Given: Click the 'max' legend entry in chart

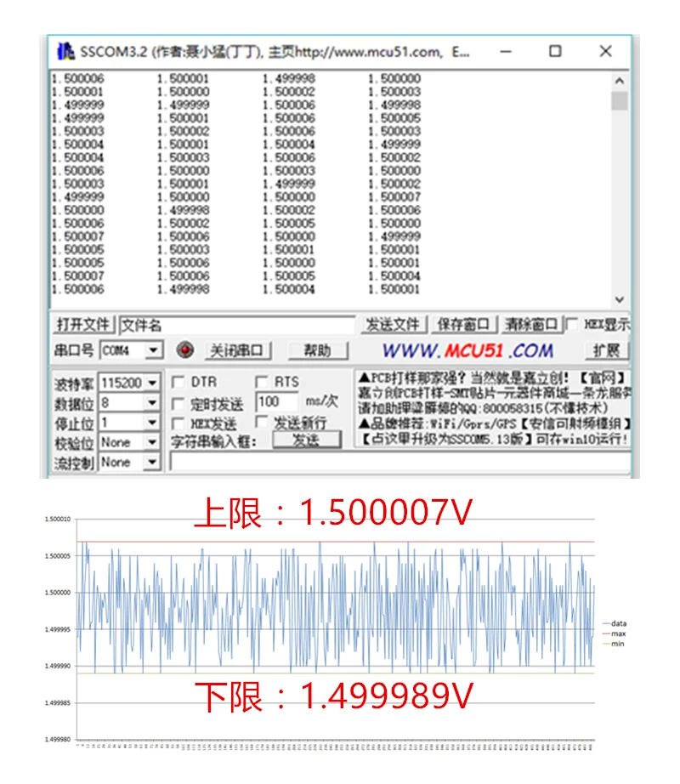Looking at the screenshot, I should pyautogui.click(x=615, y=633).
